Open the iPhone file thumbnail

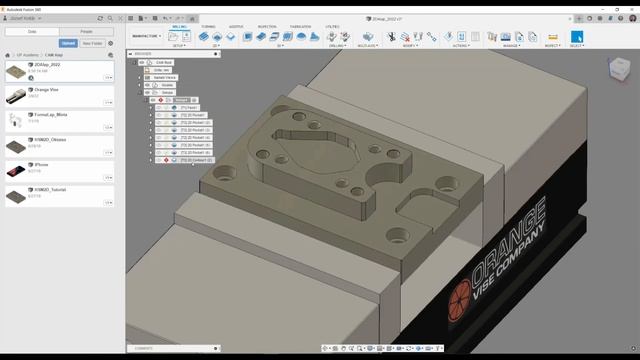click(x=16, y=171)
